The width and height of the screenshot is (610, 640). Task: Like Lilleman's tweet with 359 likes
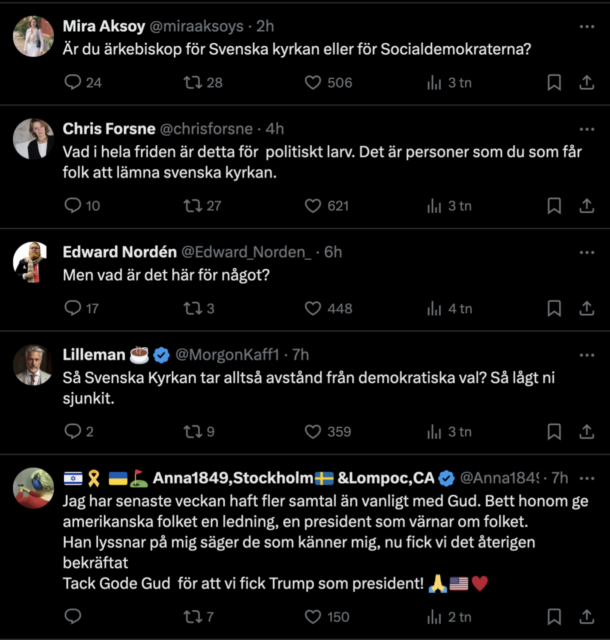[x=313, y=431]
